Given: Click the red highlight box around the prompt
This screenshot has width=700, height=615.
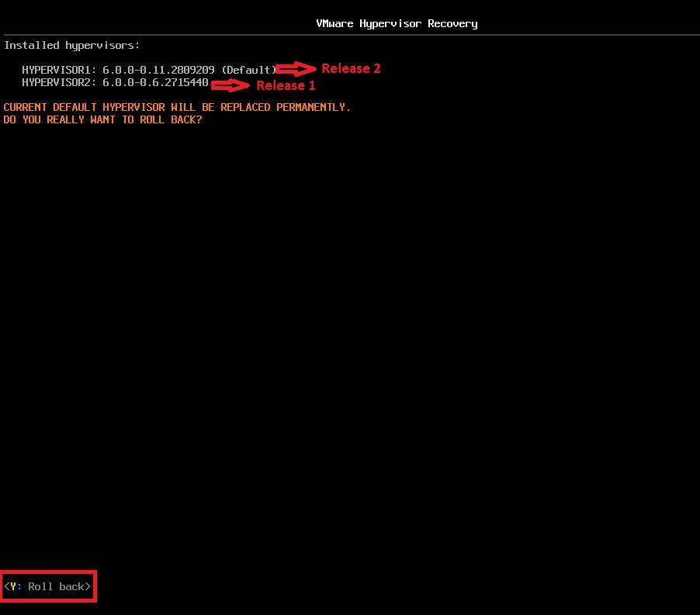Looking at the screenshot, I should click(x=48, y=586).
